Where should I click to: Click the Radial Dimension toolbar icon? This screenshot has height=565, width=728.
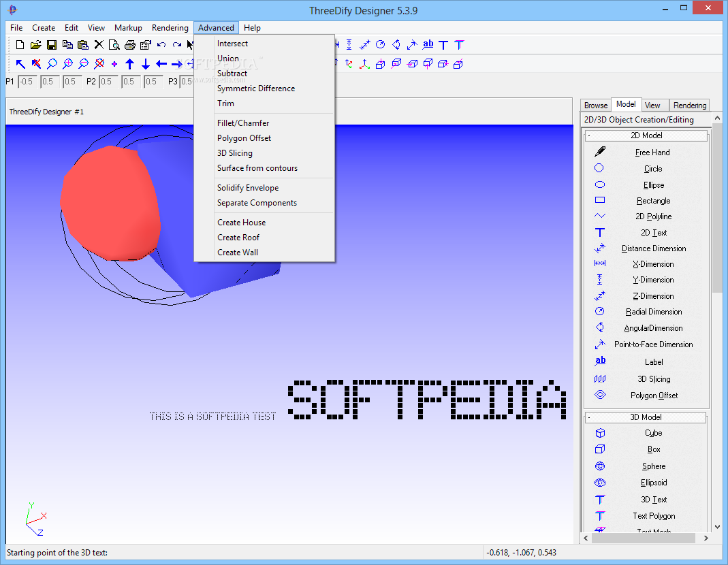click(380, 44)
